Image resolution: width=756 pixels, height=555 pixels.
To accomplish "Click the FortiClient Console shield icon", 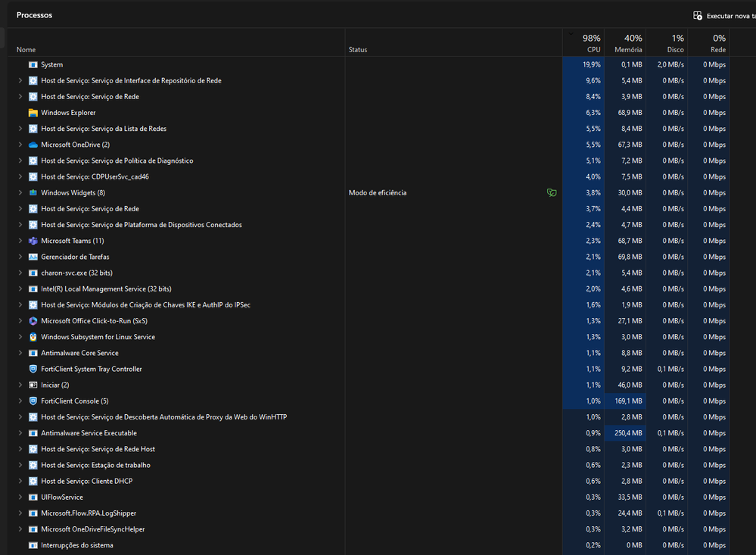I will pyautogui.click(x=33, y=401).
